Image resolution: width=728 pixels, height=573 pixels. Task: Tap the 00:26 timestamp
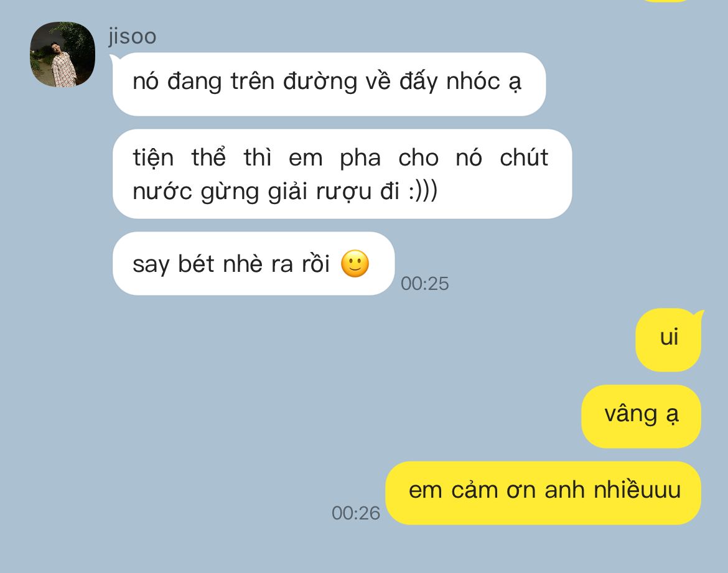point(356,513)
